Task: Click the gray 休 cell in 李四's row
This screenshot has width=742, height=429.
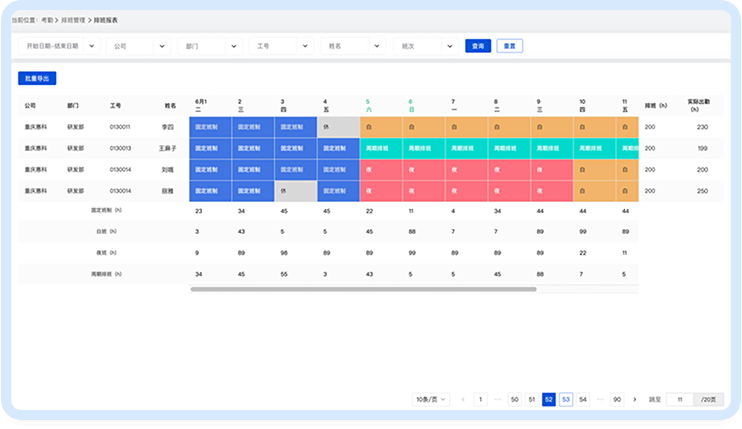Action: [x=338, y=127]
